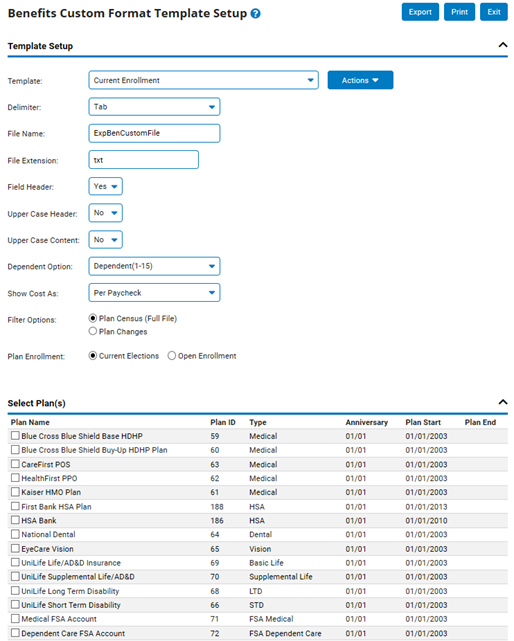
Task: Check UniLife Life/AD&D Insurance checkbox
Action: click(x=15, y=563)
